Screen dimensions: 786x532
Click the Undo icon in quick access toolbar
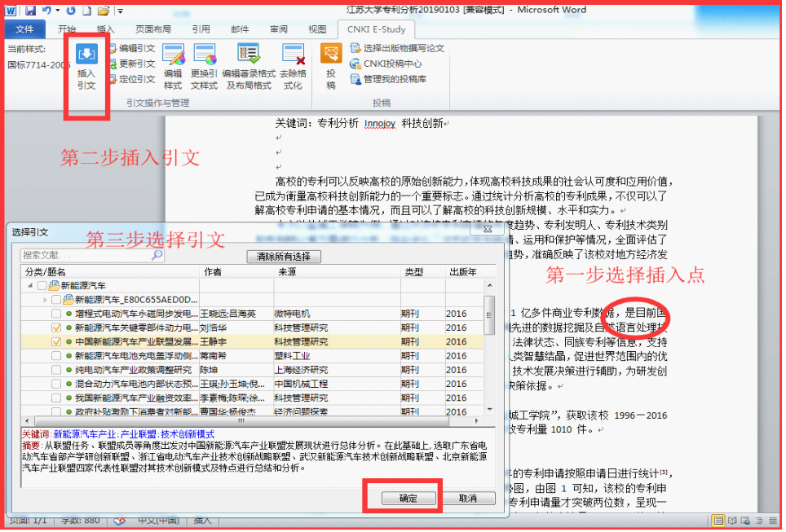pyautogui.click(x=46, y=10)
